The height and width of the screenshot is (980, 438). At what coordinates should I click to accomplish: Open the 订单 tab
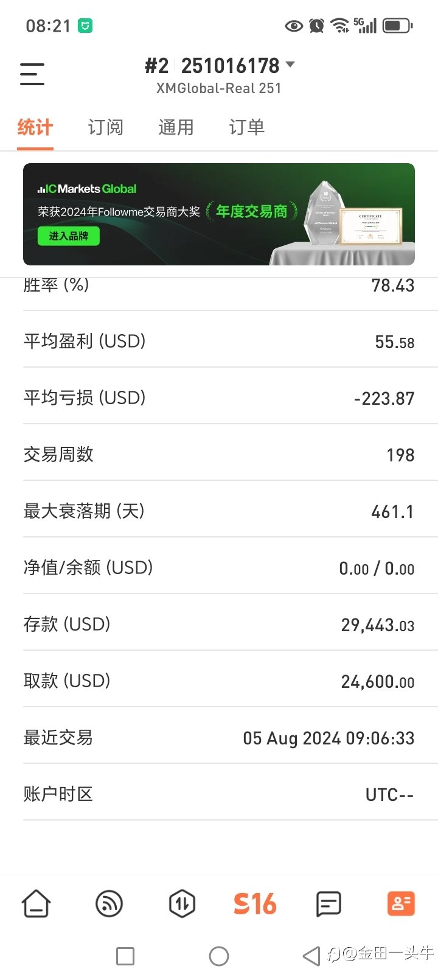[247, 127]
